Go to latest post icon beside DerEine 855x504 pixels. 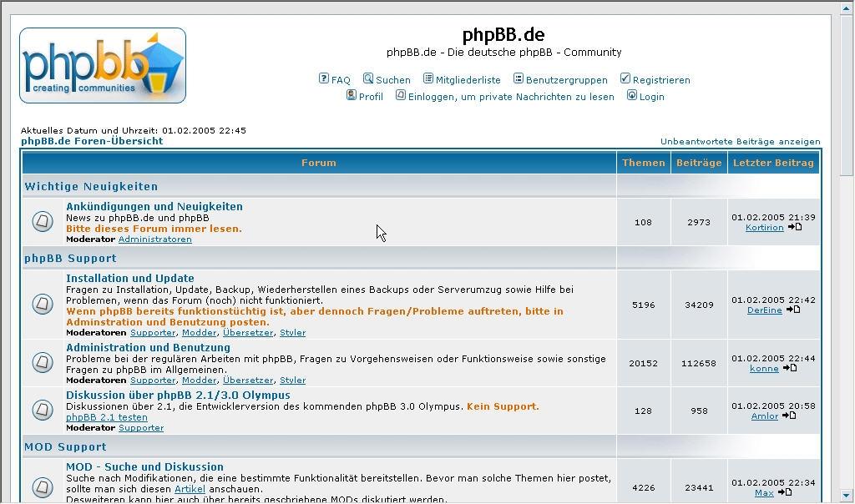coord(793,310)
